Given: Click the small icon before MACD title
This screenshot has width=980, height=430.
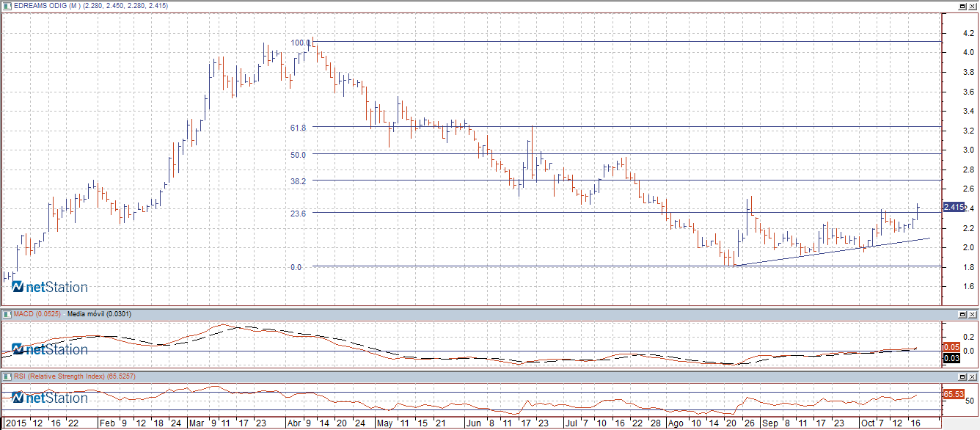Looking at the screenshot, I should 7,314.
